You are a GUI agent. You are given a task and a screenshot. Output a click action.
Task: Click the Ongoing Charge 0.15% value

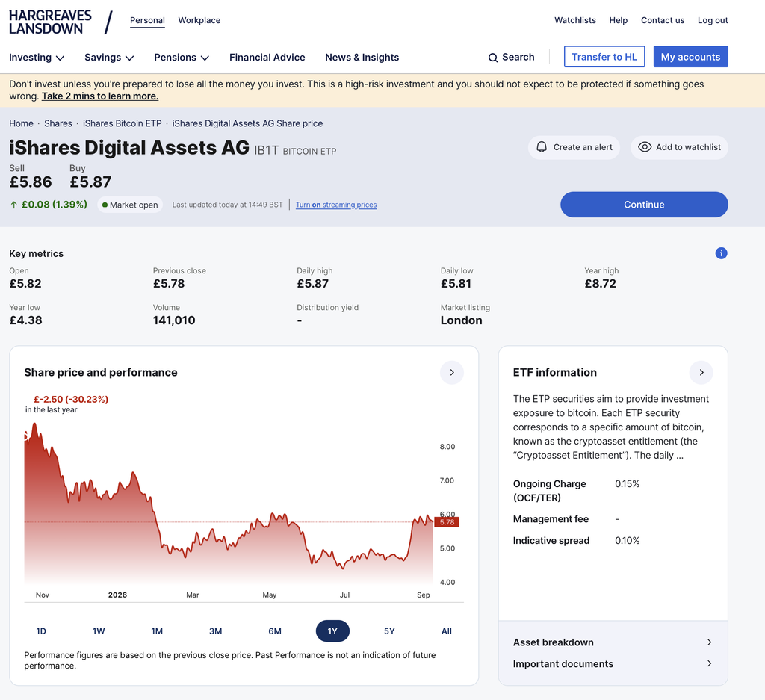[x=627, y=484]
